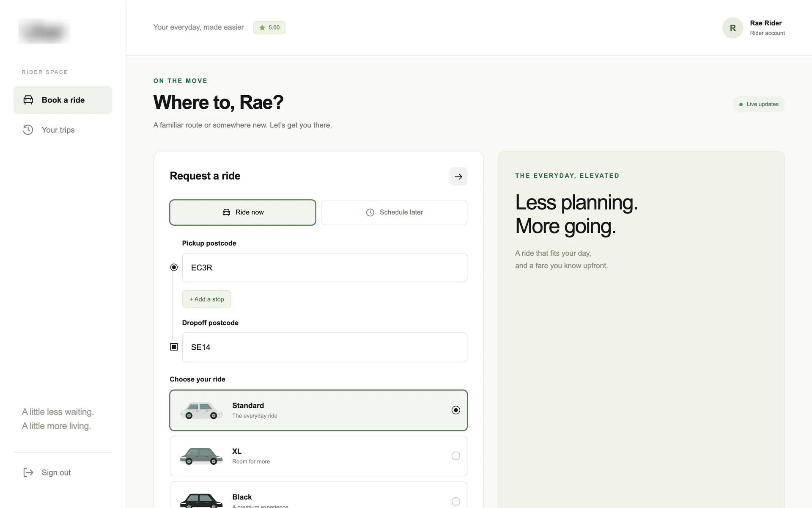Click the car icon in Ride now
Image resolution: width=812 pixels, height=508 pixels.
pyautogui.click(x=226, y=213)
